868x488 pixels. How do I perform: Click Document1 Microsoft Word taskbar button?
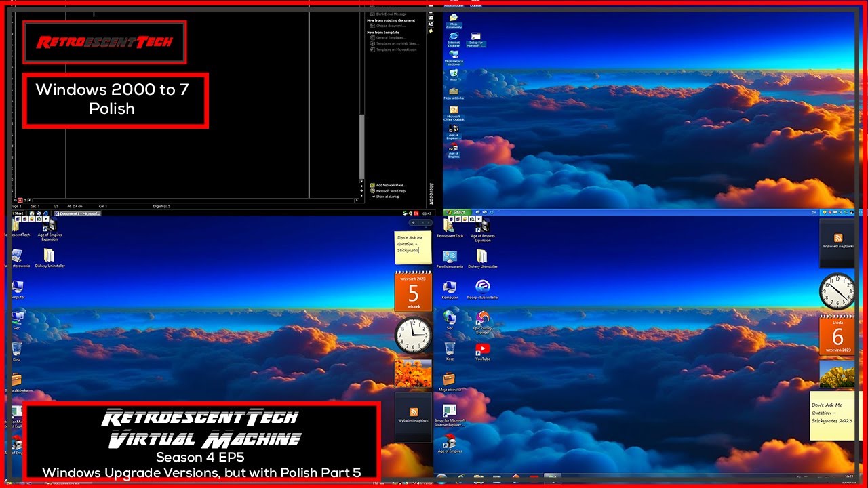coord(78,213)
